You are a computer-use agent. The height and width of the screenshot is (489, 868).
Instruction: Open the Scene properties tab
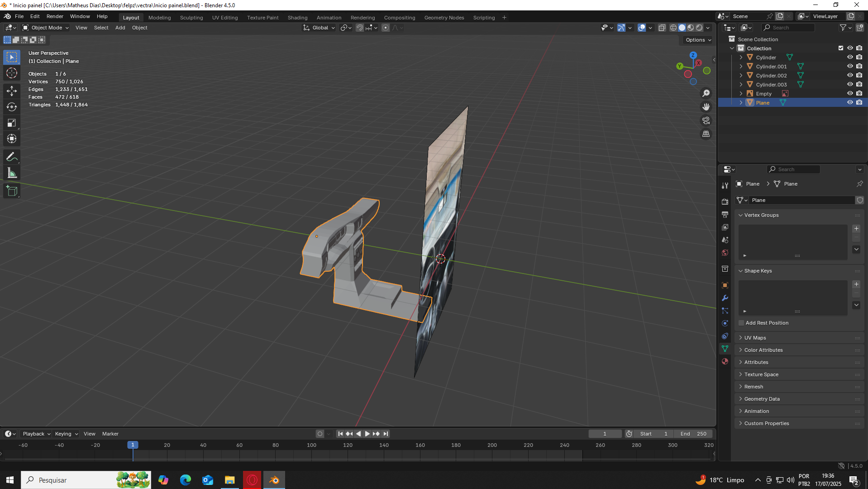[725, 240]
